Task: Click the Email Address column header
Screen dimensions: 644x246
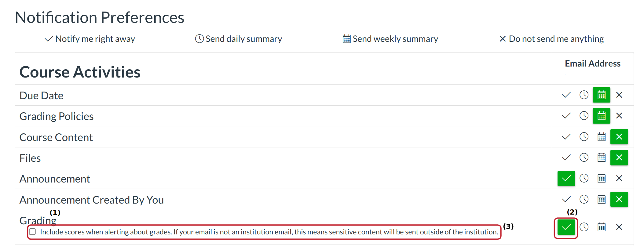Action: [592, 63]
